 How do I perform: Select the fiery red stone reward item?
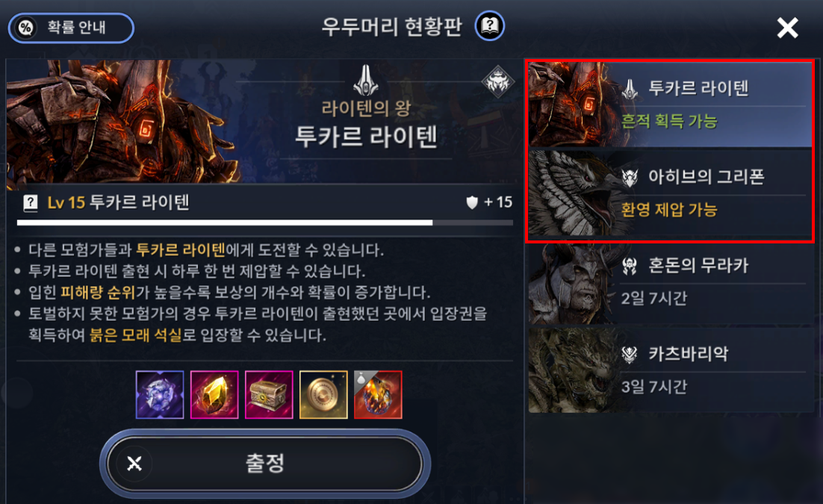(378, 395)
